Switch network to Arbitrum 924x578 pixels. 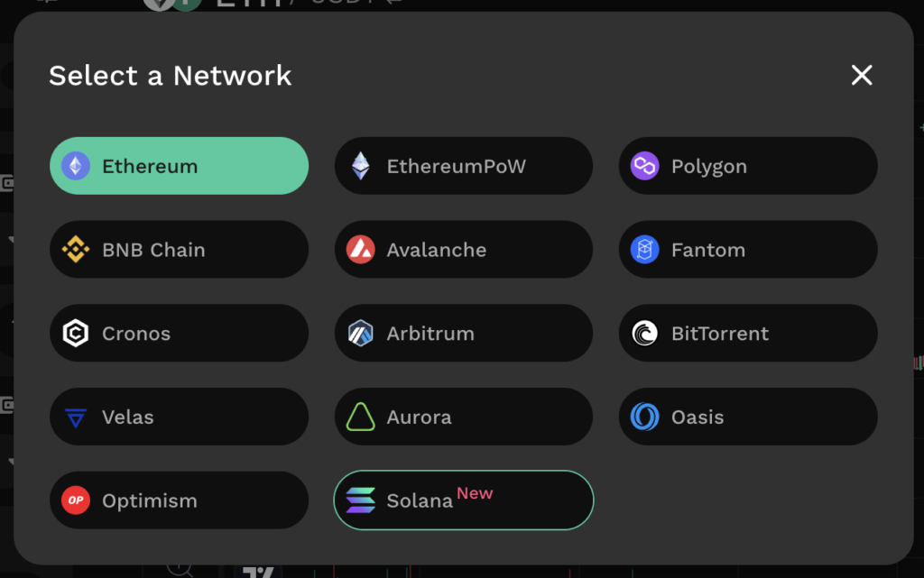464,333
